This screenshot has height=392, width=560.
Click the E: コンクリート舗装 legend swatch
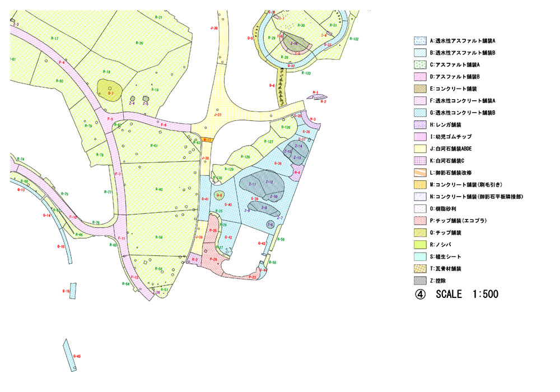[x=420, y=88]
